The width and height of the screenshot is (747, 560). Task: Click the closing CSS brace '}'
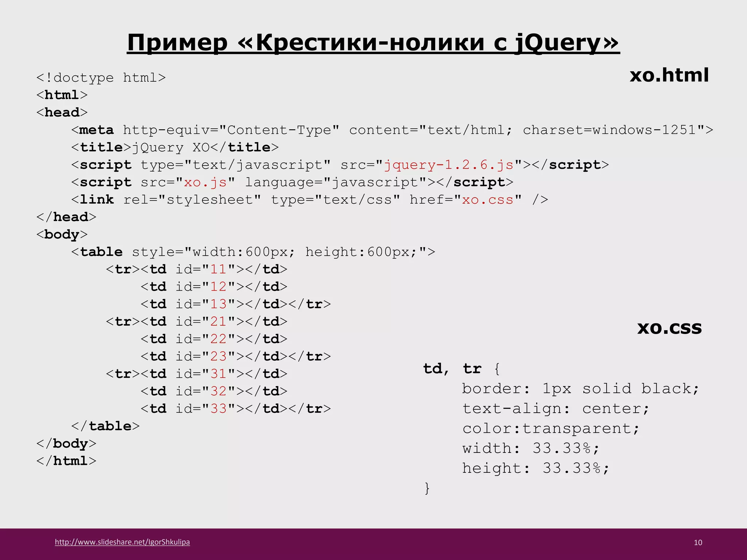click(427, 488)
